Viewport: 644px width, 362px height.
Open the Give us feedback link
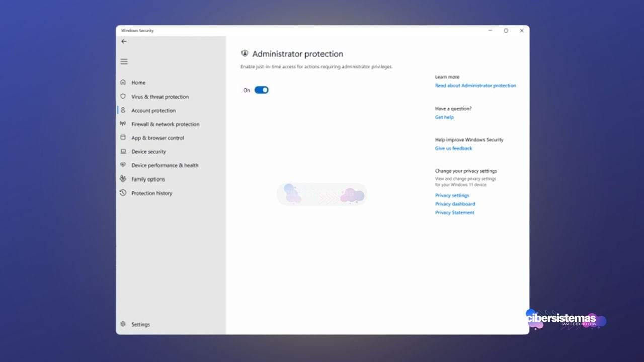453,148
